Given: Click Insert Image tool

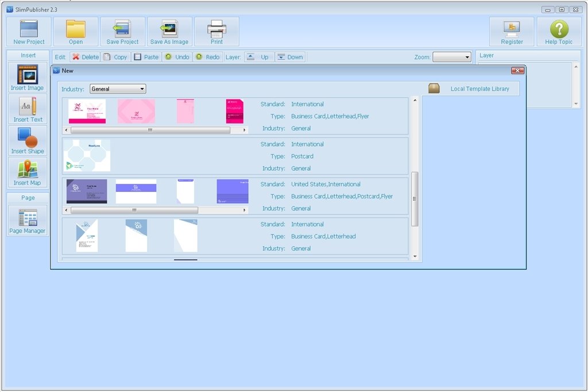Looking at the screenshot, I should pyautogui.click(x=28, y=78).
